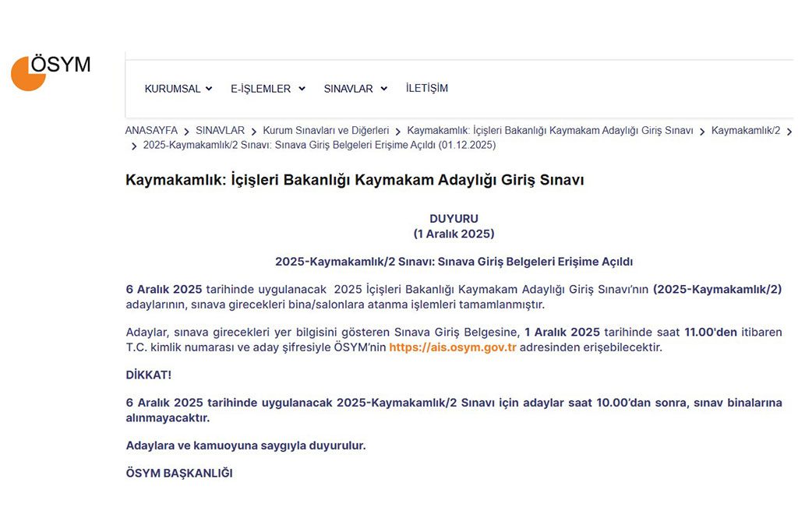Open the https://ais.osym.gov.tr link
The height and width of the screenshot is (532, 798).
tap(453, 347)
